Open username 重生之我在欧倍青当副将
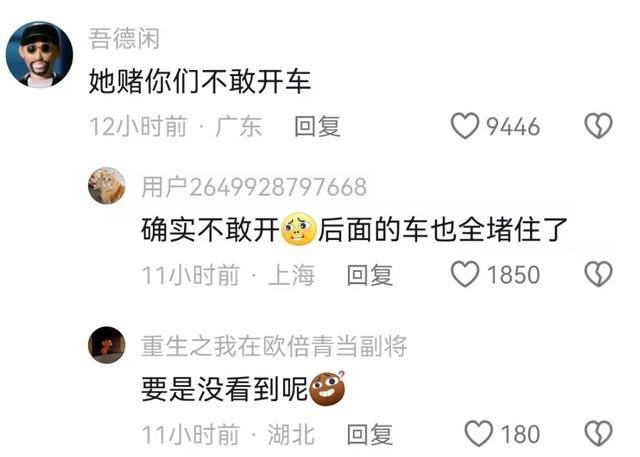Image resolution: width=640 pixels, height=457 pixels. pyautogui.click(x=274, y=346)
